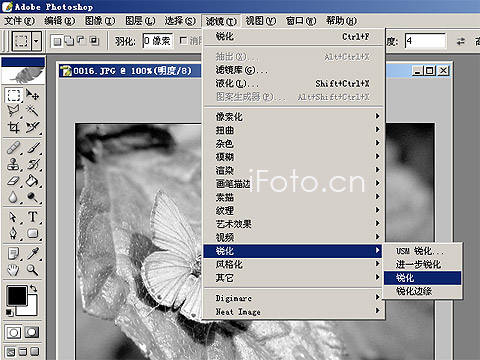Click the 羽化 feather pixel input field
480x360 pixels.
click(x=158, y=41)
